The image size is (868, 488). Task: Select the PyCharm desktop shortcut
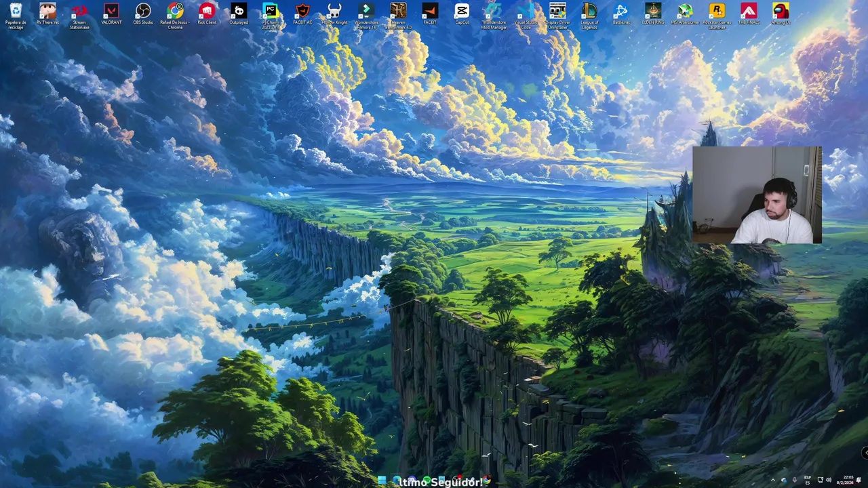tap(271, 15)
